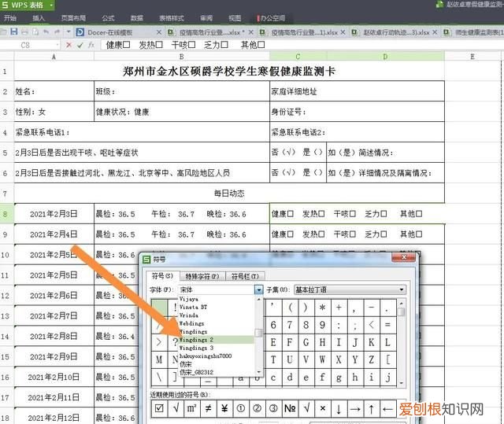This screenshot has height=424, width=504.
Task: Insert the ¥ recent symbol
Action: 224,408
